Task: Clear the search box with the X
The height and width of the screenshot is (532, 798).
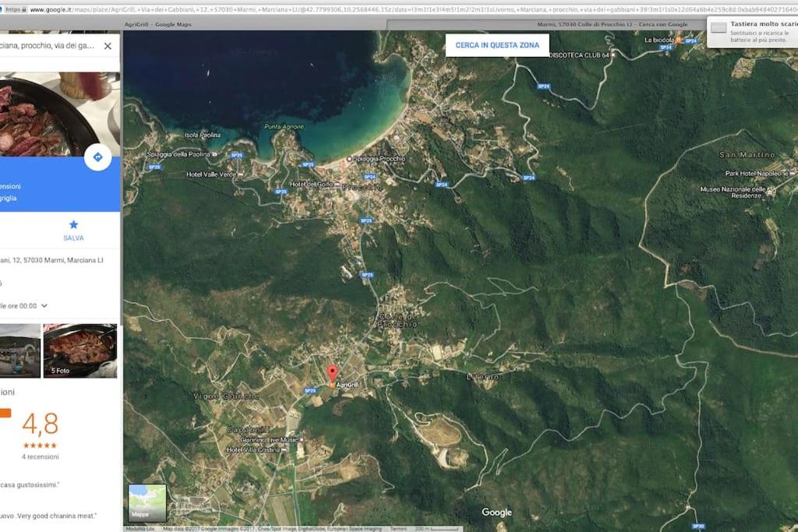Action: point(108,46)
